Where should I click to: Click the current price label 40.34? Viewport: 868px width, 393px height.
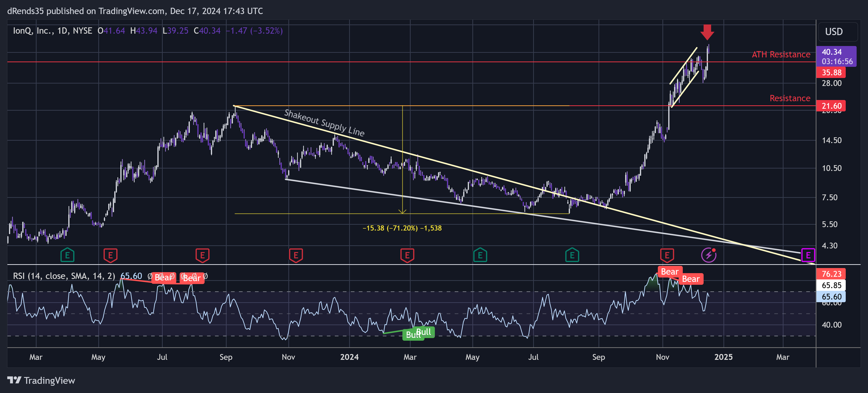click(832, 52)
